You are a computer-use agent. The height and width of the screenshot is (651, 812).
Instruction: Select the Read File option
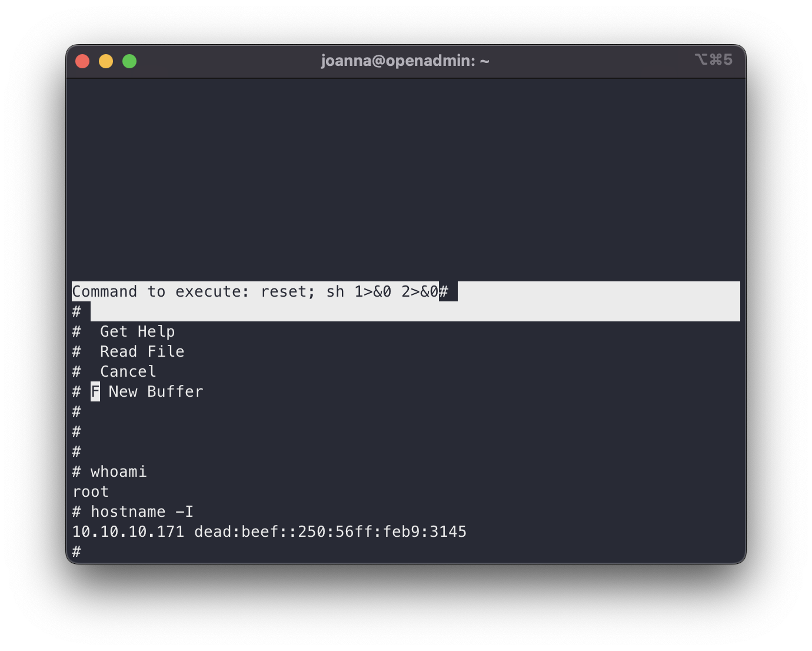[142, 351]
